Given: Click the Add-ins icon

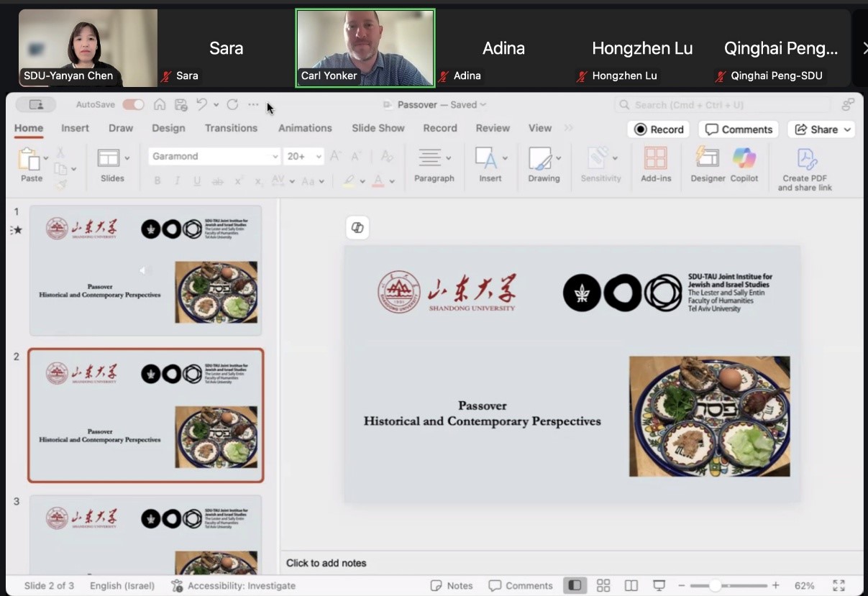Looking at the screenshot, I should point(655,158).
